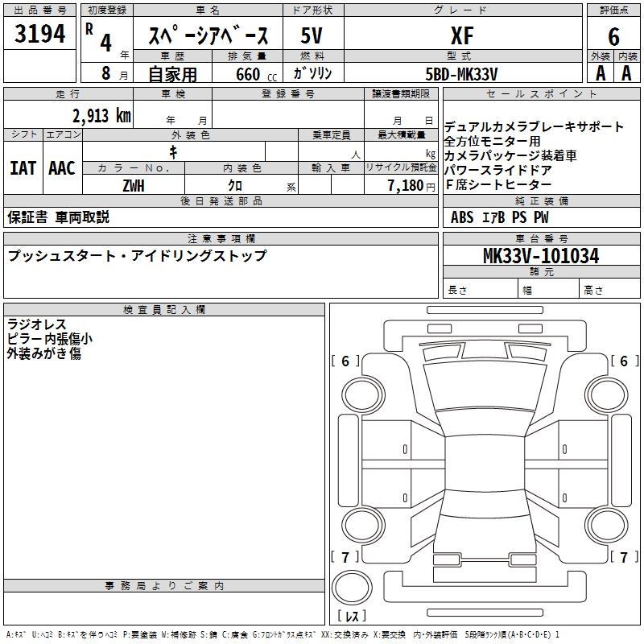Click the spare tire circle above レス

(352, 588)
